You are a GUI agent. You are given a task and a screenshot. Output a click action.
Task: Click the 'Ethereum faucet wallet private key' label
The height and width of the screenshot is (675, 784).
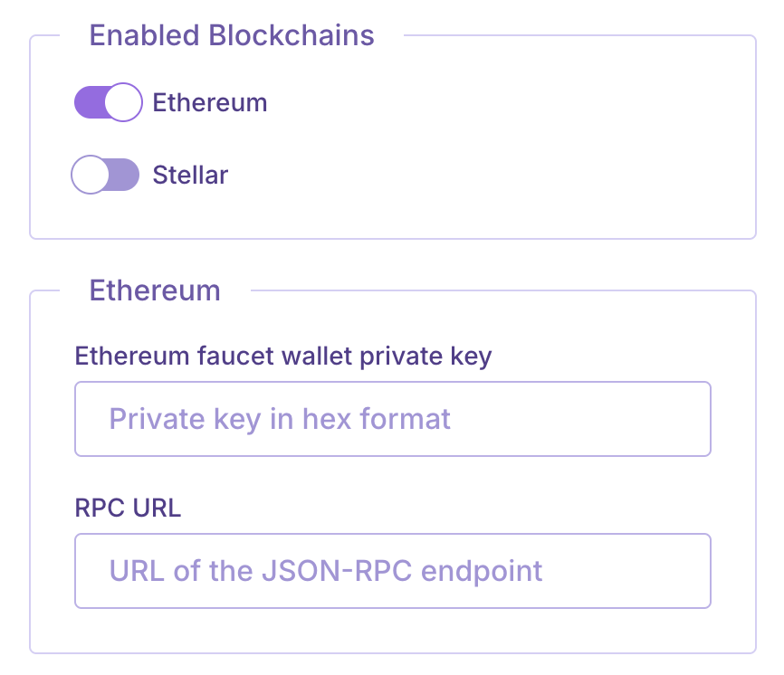[x=282, y=356]
